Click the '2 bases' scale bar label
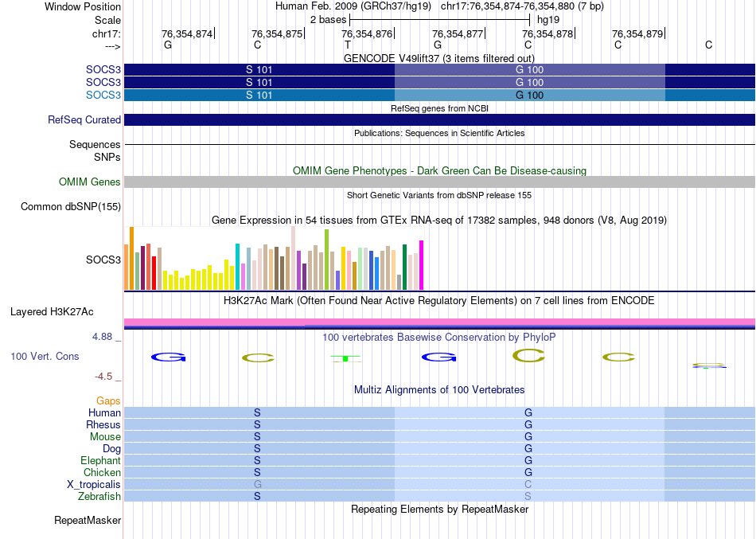 328,20
